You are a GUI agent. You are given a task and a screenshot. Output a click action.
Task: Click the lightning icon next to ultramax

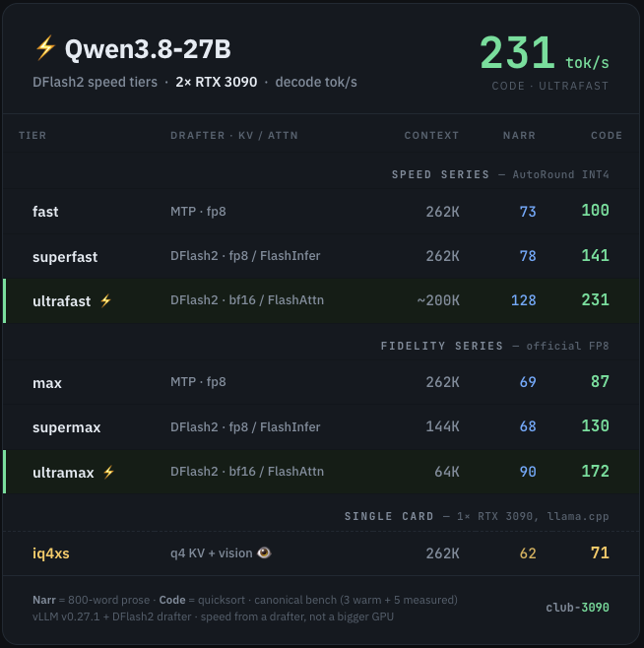[108, 472]
